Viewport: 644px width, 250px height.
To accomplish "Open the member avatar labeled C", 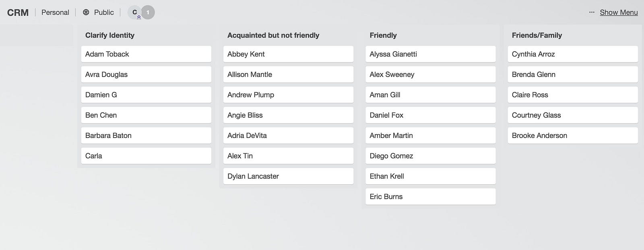I will pyautogui.click(x=134, y=12).
